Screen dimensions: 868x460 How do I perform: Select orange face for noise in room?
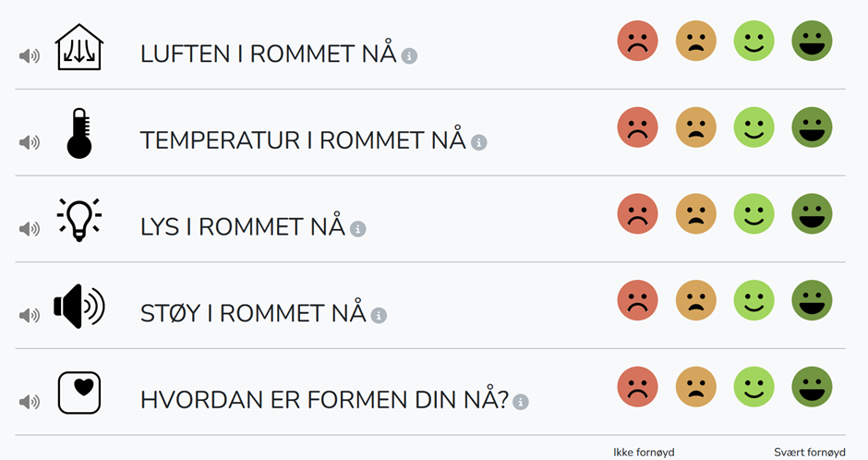click(696, 300)
